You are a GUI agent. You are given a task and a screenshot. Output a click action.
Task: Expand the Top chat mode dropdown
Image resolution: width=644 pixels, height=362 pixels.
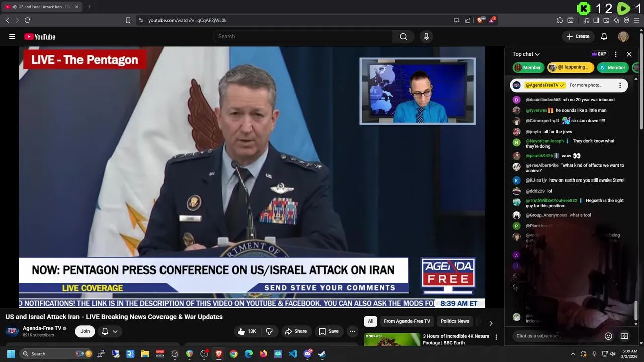click(x=526, y=54)
